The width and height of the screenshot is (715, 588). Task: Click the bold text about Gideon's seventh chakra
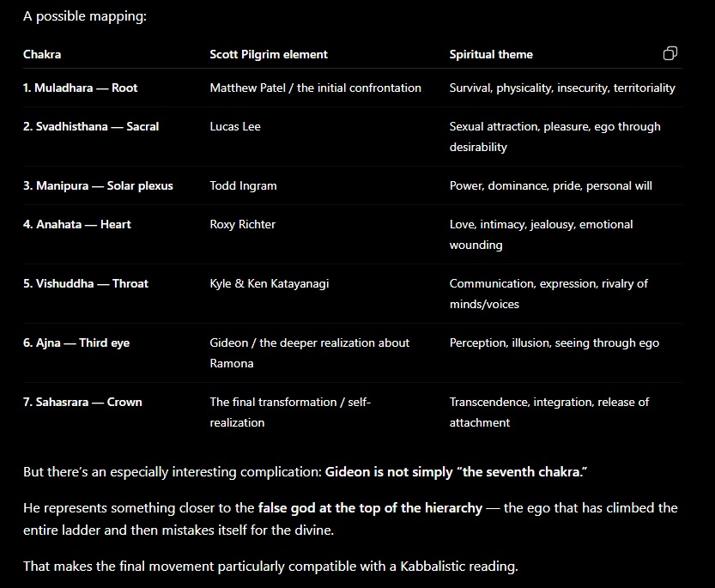pos(456,471)
